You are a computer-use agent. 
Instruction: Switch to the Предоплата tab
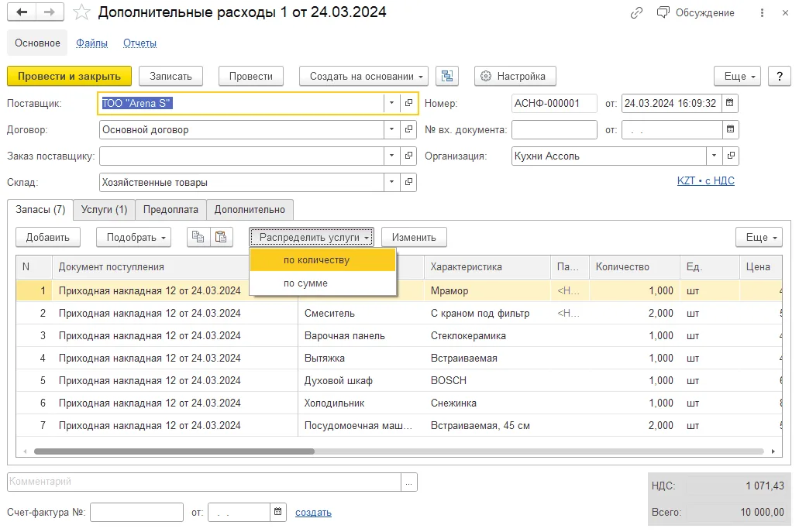[170, 210]
